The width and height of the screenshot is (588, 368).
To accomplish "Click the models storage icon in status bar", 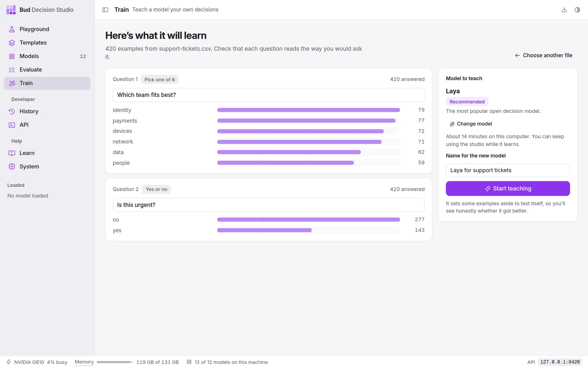I will (x=189, y=362).
